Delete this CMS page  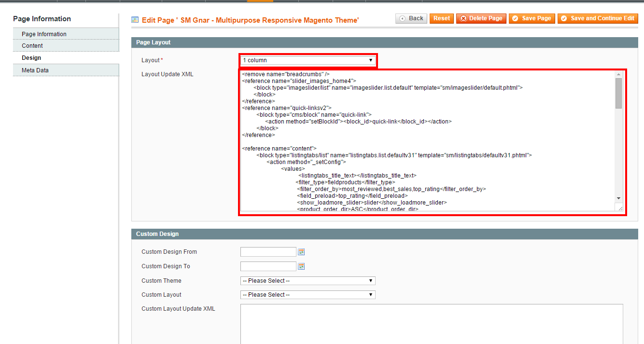click(481, 18)
